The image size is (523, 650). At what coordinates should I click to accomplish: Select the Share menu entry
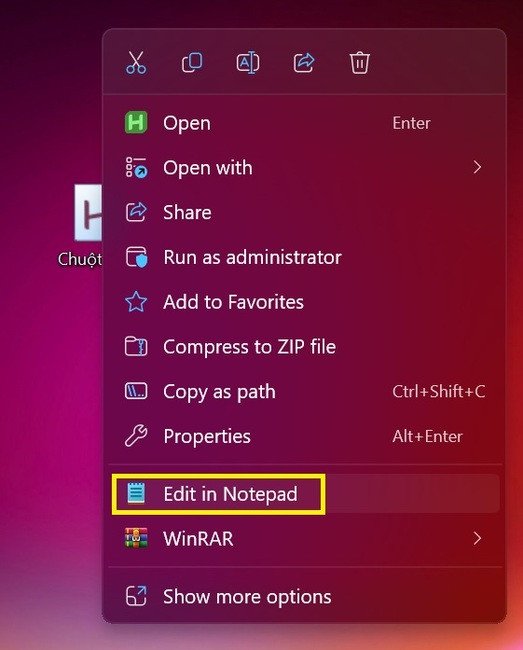point(305,212)
